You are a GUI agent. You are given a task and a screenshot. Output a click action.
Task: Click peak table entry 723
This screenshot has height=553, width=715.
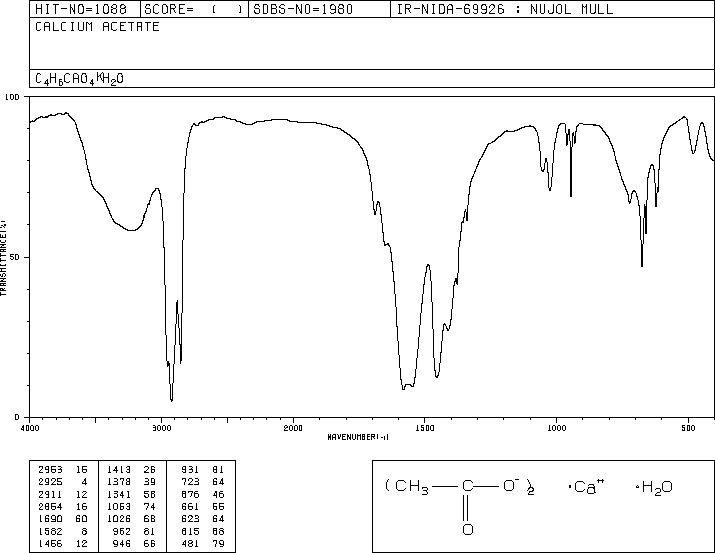pos(190,482)
